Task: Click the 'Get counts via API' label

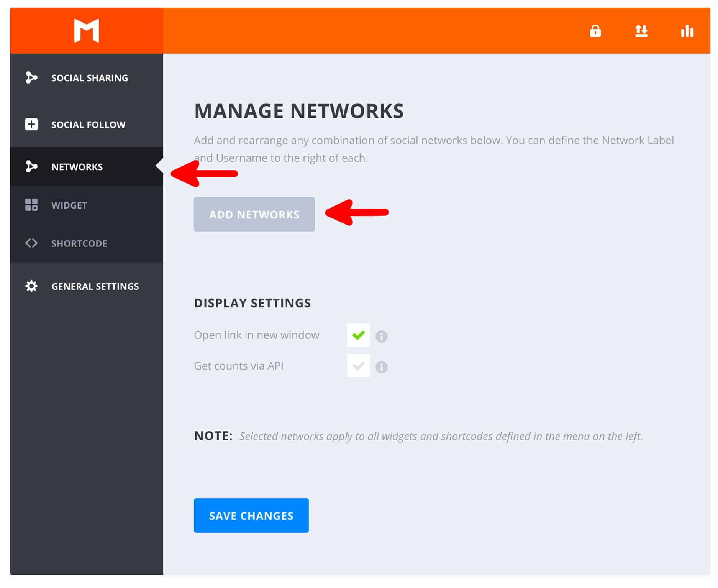Action: click(x=239, y=366)
